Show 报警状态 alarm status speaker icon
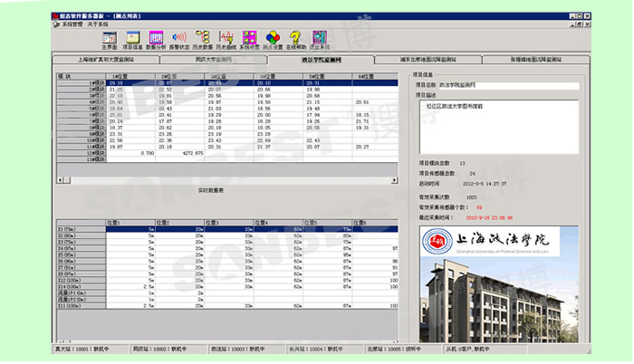Screen dimensions: 634x364 [179, 39]
